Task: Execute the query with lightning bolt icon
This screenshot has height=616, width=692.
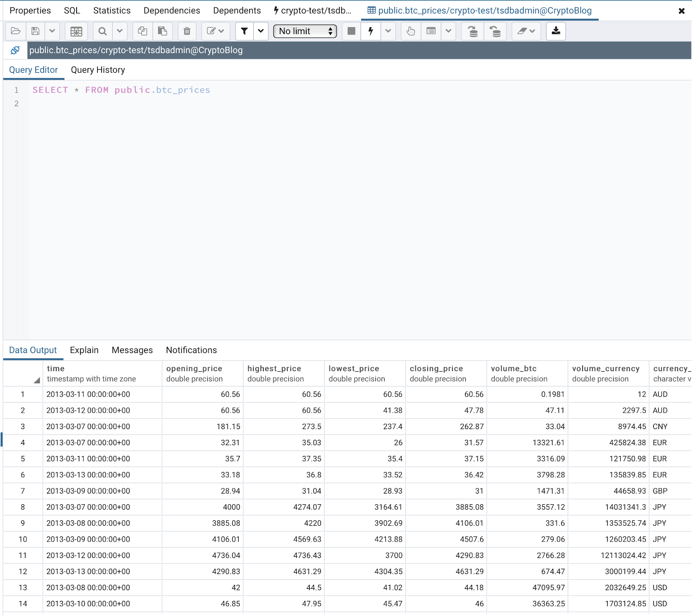Action: pos(371,31)
